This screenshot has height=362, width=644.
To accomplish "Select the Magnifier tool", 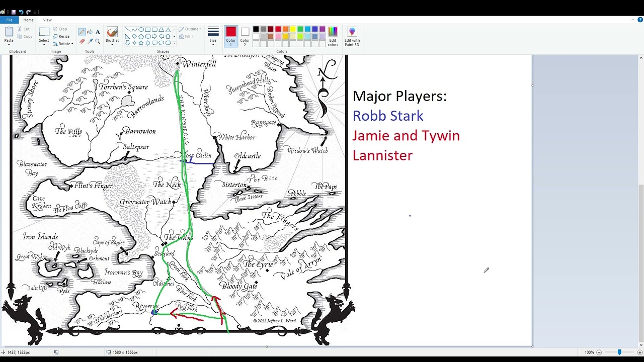I will click(x=98, y=41).
